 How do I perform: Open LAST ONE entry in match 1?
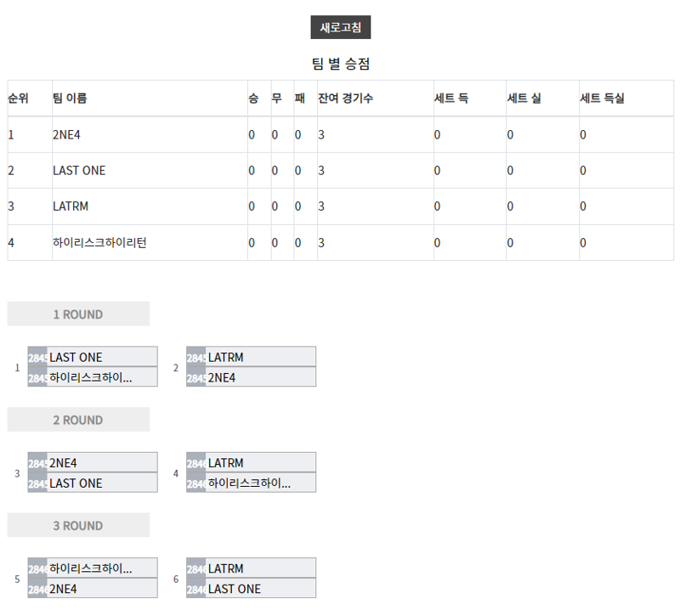pos(93,357)
